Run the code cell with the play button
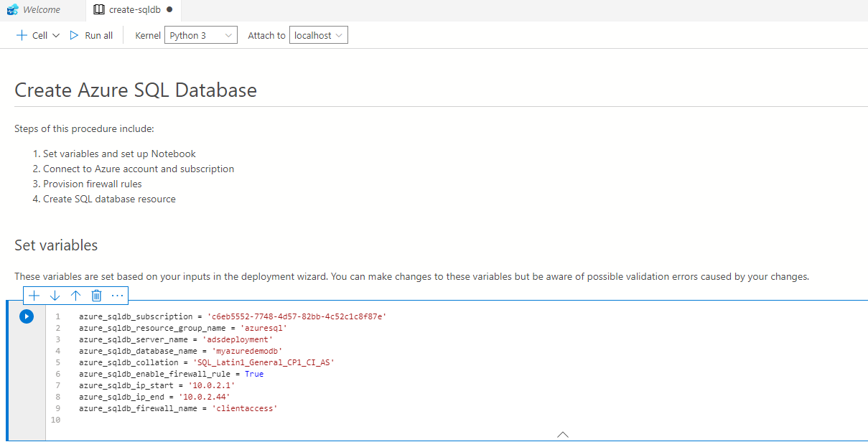 27,316
